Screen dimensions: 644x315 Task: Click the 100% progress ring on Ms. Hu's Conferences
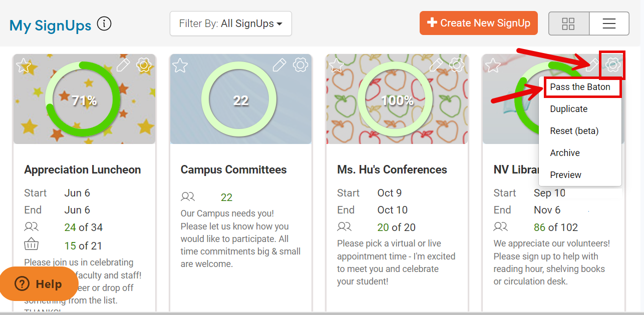coord(396,100)
